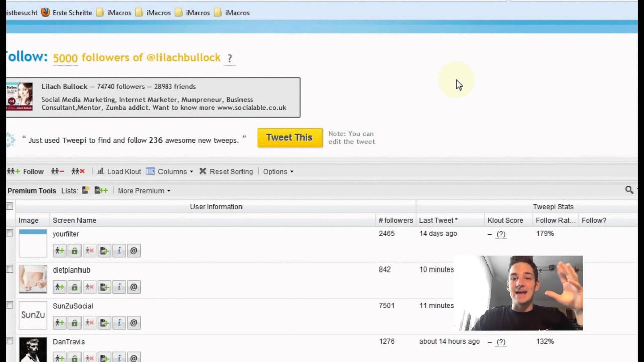Click the @ mention icon for yourfilter
The image size is (644, 362).
(134, 251)
